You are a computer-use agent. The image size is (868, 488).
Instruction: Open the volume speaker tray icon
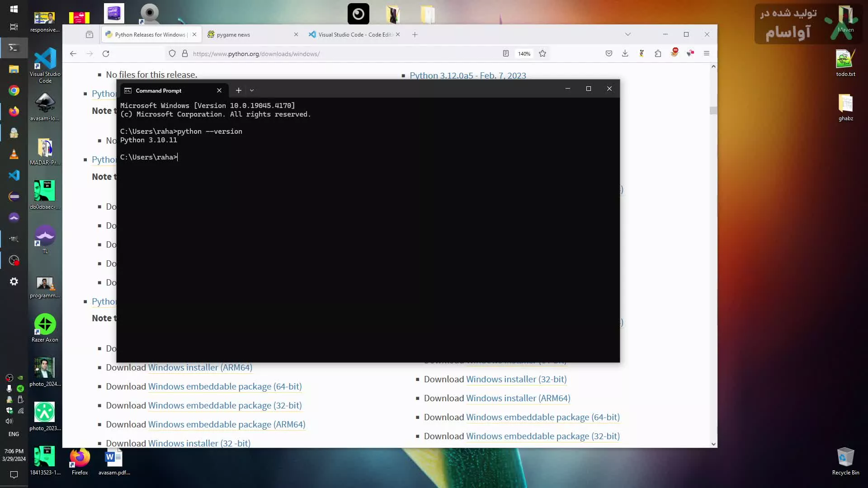point(9,421)
